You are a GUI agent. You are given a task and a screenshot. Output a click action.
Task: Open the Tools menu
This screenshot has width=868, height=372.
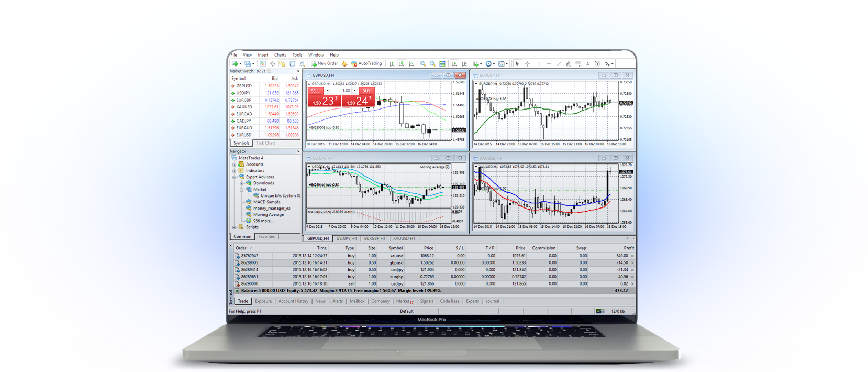click(x=297, y=55)
